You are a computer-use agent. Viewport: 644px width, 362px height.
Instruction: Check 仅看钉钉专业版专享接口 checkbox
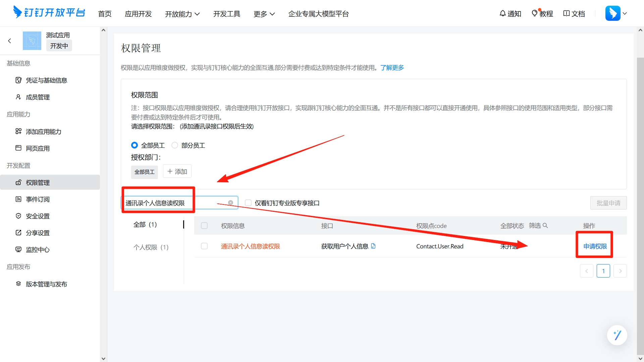(x=248, y=203)
